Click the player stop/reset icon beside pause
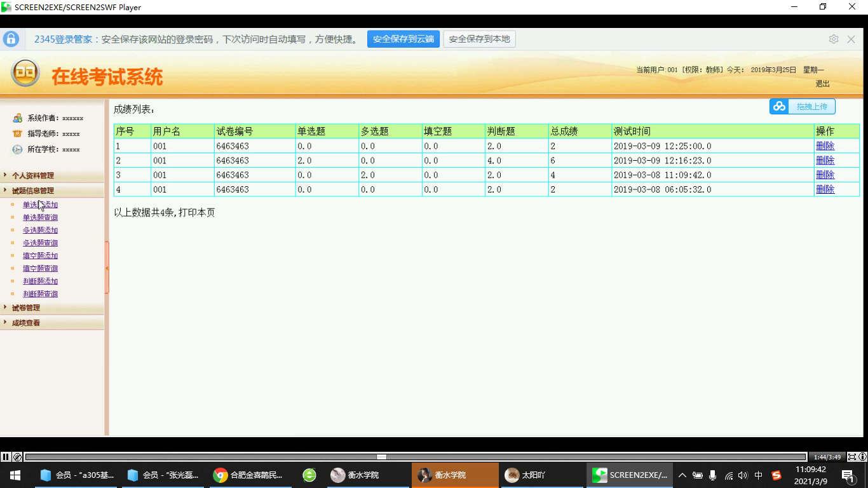The height and width of the screenshot is (488, 868). tap(17, 457)
